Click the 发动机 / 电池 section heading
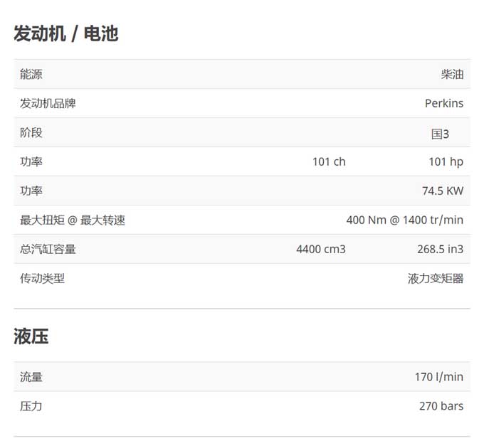The image size is (484, 448). pyautogui.click(x=65, y=33)
